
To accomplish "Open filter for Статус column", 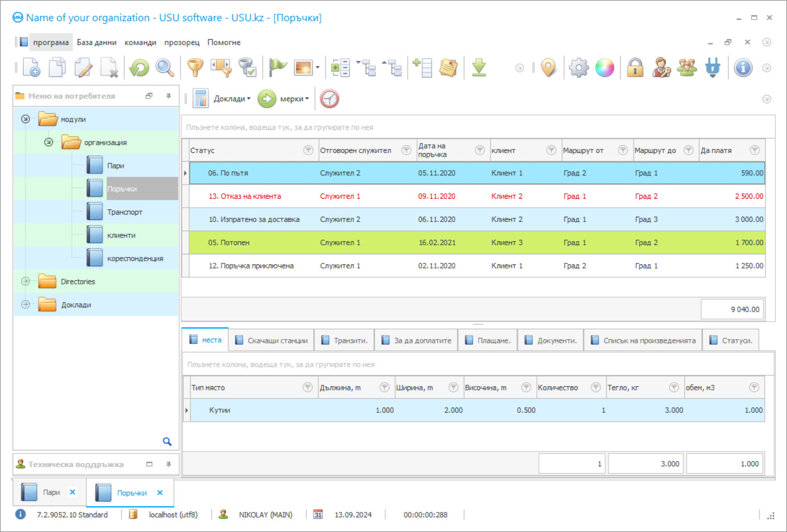I will pos(308,150).
